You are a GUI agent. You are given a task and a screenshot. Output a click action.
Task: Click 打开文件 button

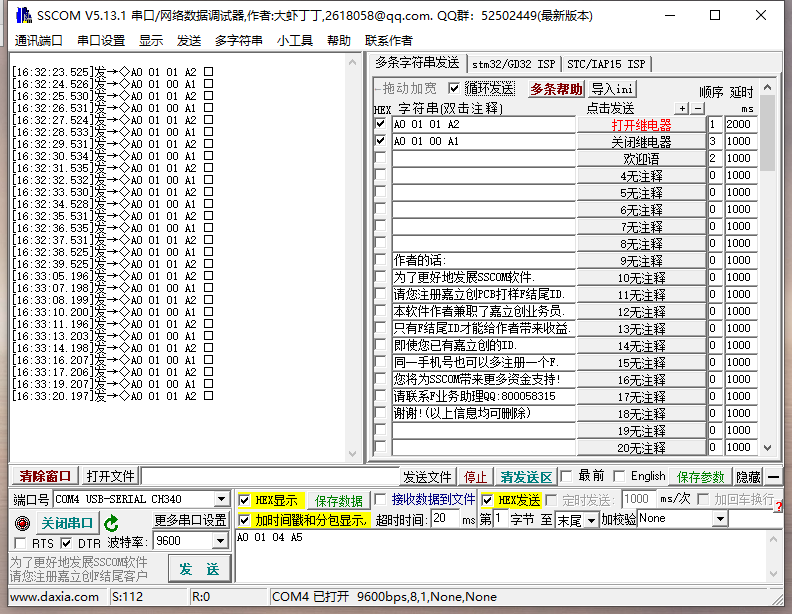[x=111, y=476]
